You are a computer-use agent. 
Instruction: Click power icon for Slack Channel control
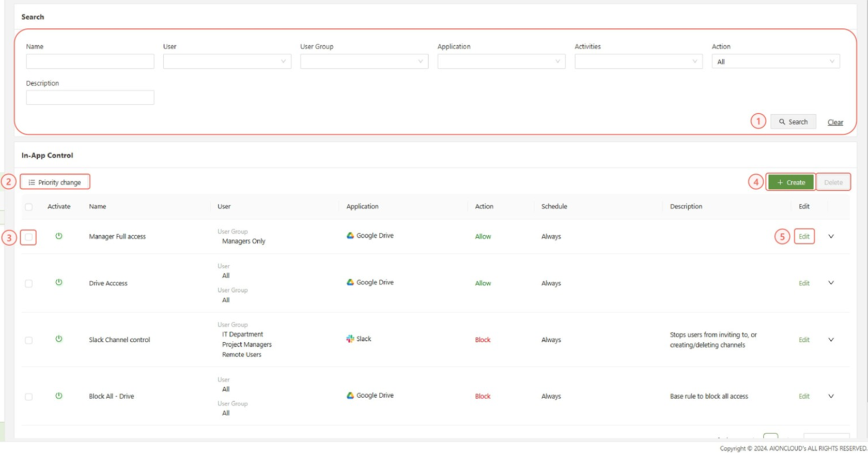coord(59,339)
